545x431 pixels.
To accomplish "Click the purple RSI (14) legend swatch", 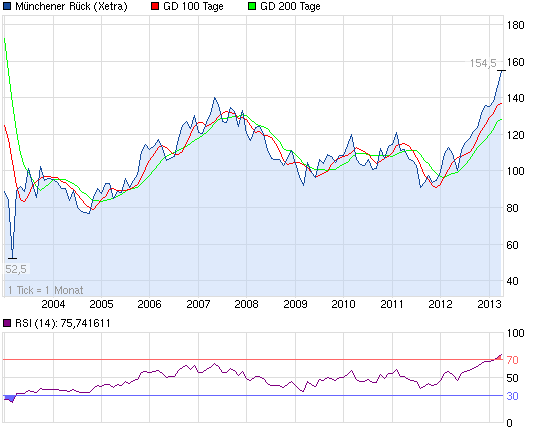I will pos(7,323).
